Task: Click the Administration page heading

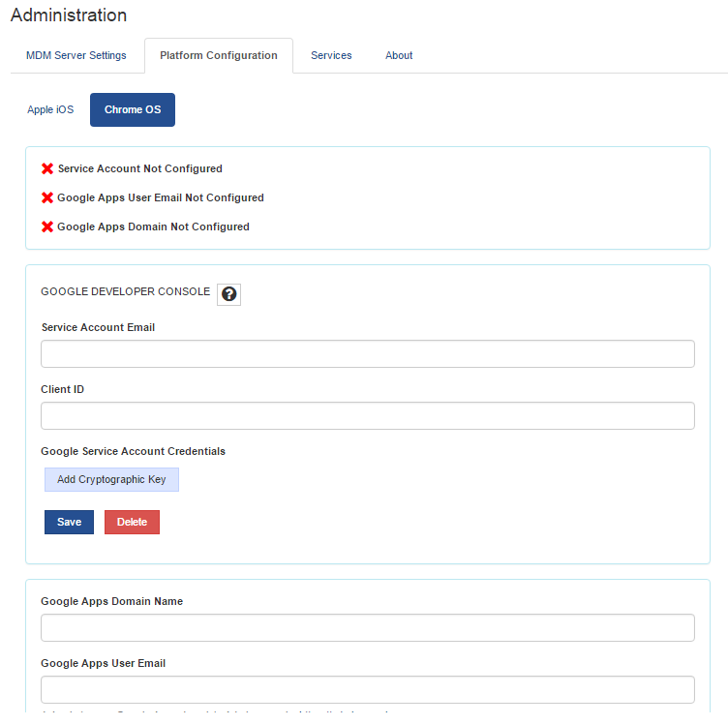Action: click(69, 15)
